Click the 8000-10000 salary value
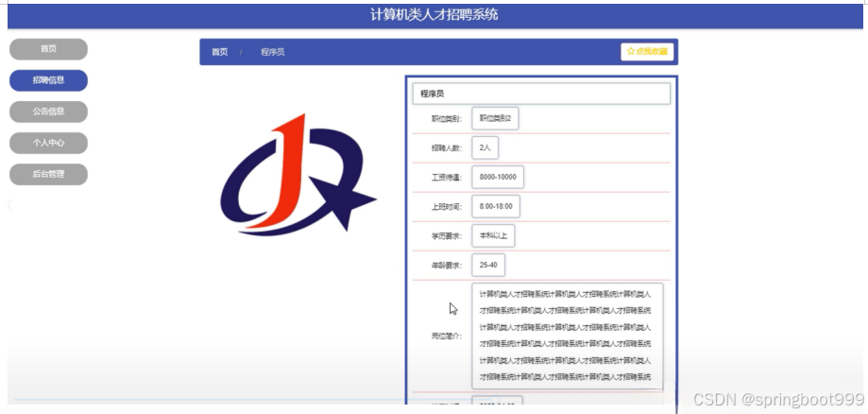Screen dimensions: 868x414 click(498, 177)
